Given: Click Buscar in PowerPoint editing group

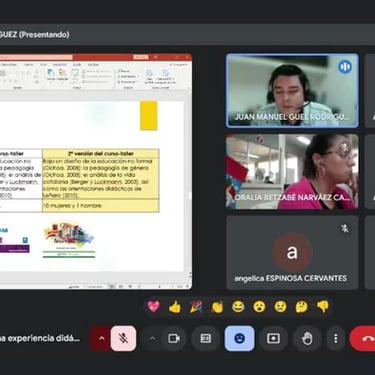Looking at the screenshot, I should [x=124, y=71].
